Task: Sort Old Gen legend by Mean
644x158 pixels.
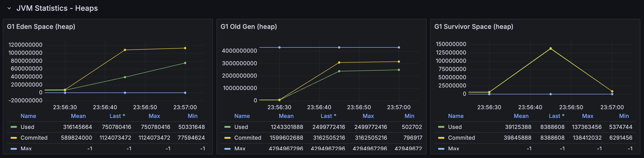Action: pyautogui.click(x=286, y=116)
